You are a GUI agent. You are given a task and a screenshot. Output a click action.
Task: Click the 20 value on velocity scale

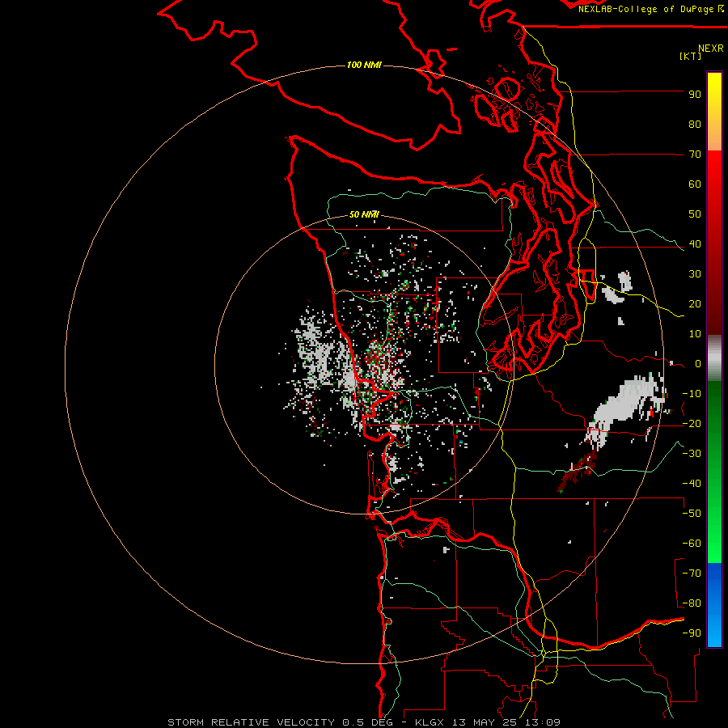(695, 304)
